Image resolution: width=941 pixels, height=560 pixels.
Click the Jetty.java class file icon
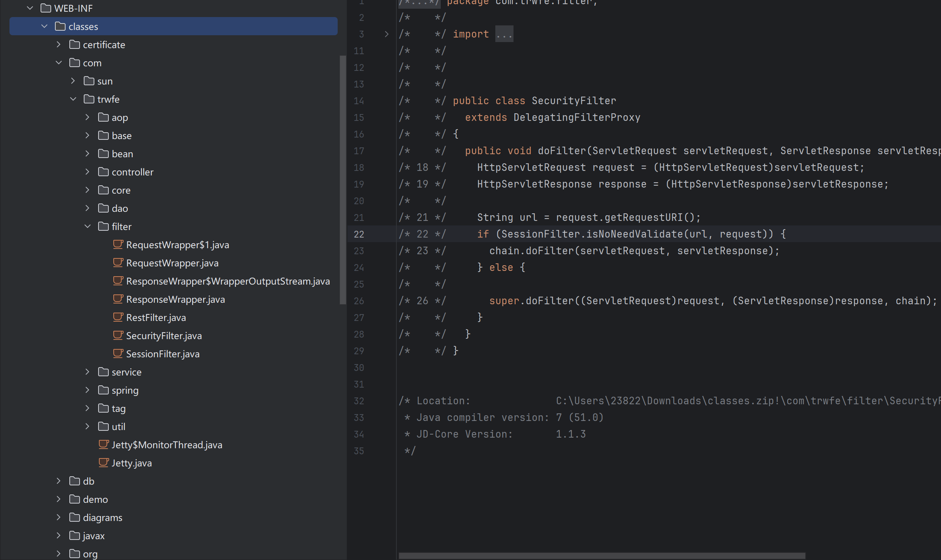[103, 463]
